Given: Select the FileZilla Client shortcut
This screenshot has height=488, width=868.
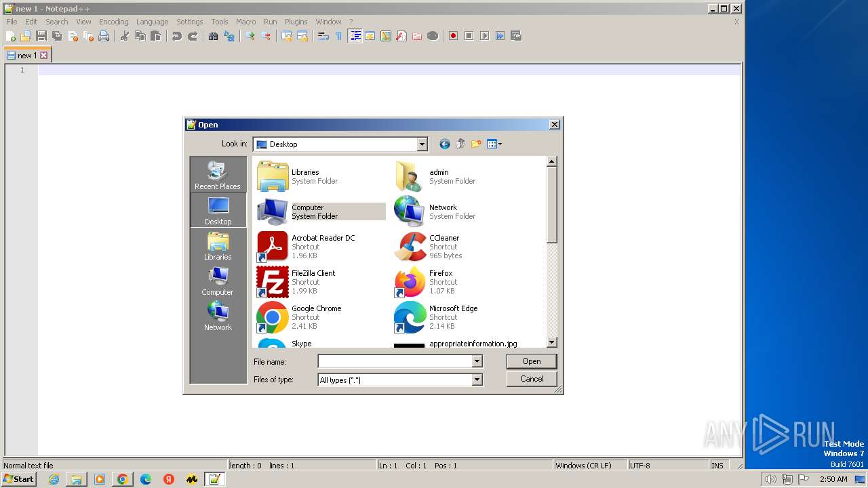Looking at the screenshot, I should pos(320,282).
